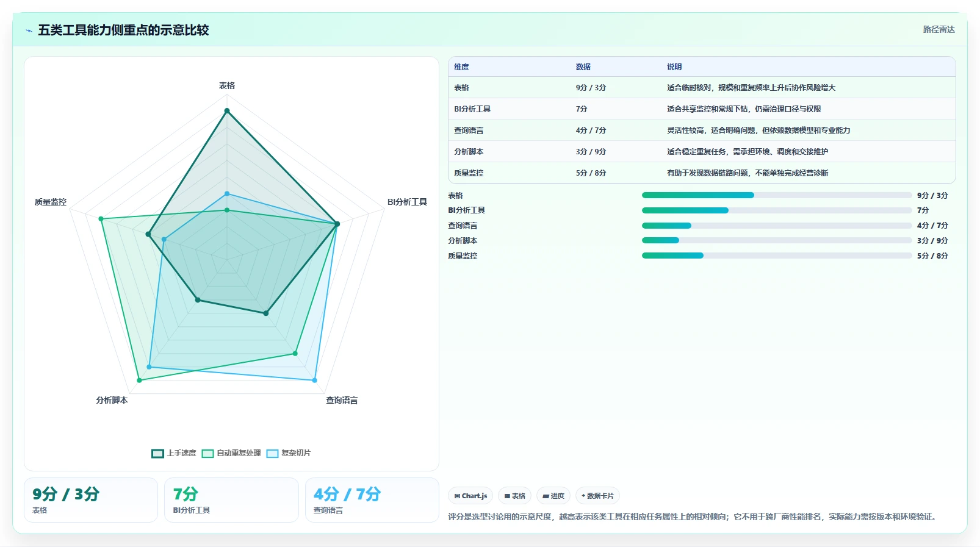Click the 表格 axis label on the radar chart
The width and height of the screenshot is (980, 547).
click(227, 85)
